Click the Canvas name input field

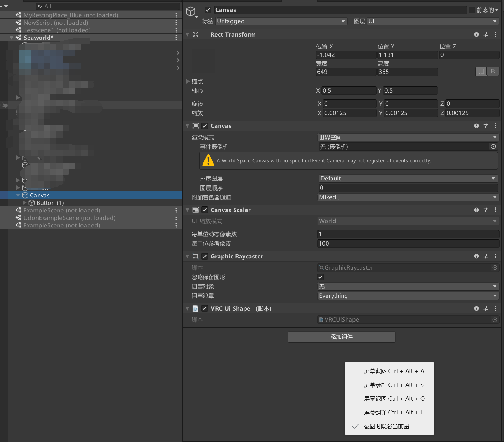[x=340, y=10]
